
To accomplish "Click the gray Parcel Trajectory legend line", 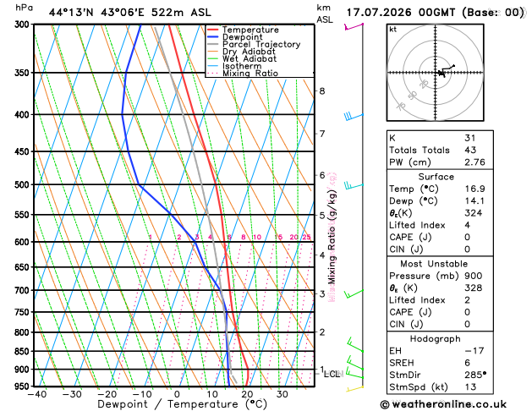I will pos(213,45).
